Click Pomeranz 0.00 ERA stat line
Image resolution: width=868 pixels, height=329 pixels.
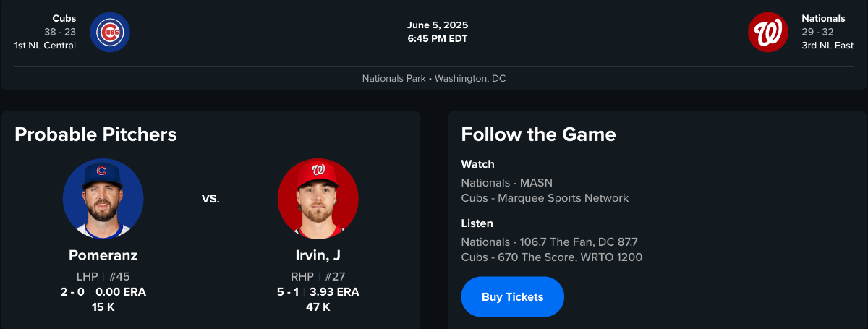[x=103, y=292]
